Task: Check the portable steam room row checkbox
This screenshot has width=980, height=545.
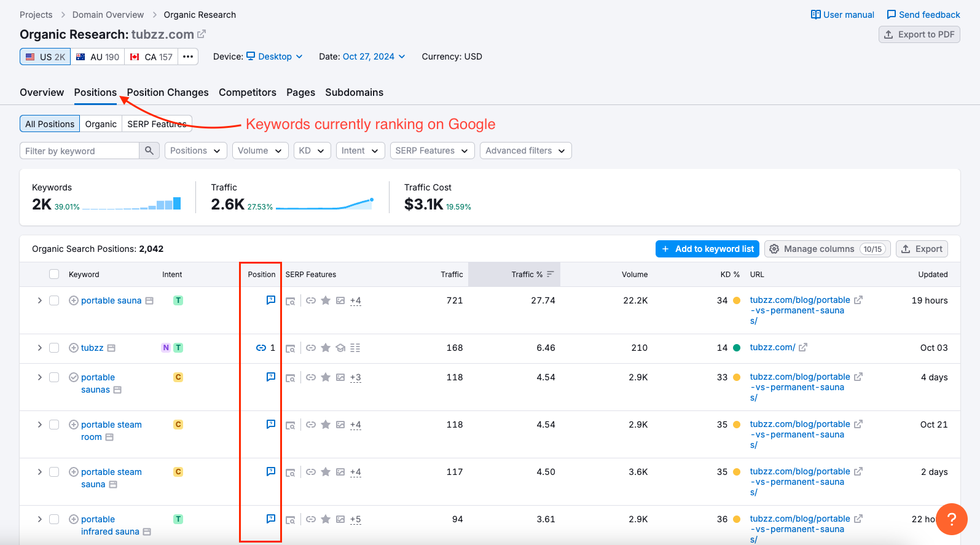Action: point(54,425)
